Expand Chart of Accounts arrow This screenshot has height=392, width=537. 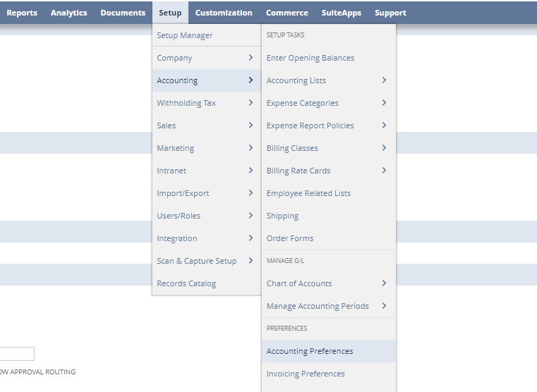pos(384,283)
